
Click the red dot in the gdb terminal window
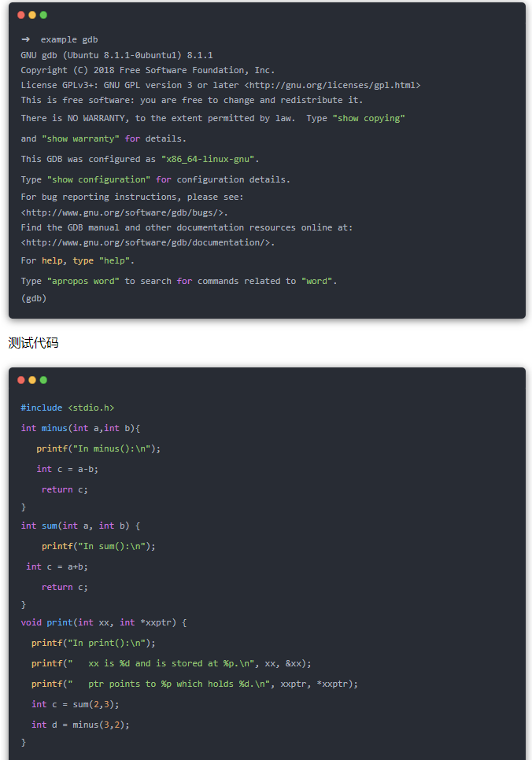pyautogui.click(x=20, y=15)
